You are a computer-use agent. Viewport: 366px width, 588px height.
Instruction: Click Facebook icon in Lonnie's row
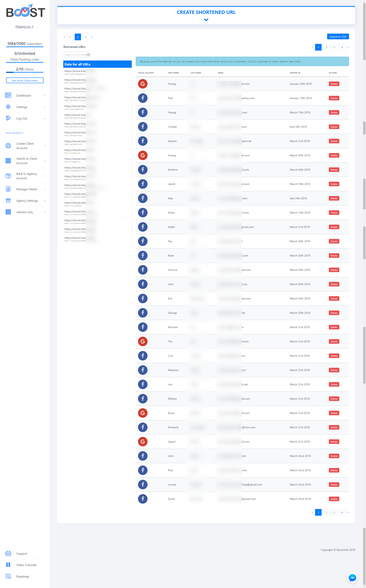point(143,485)
